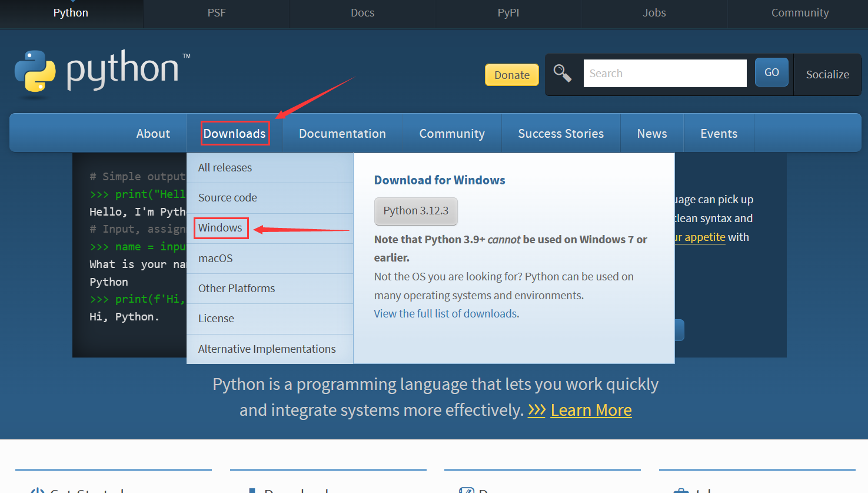
Task: Open the Downloads menu
Action: [x=234, y=134]
